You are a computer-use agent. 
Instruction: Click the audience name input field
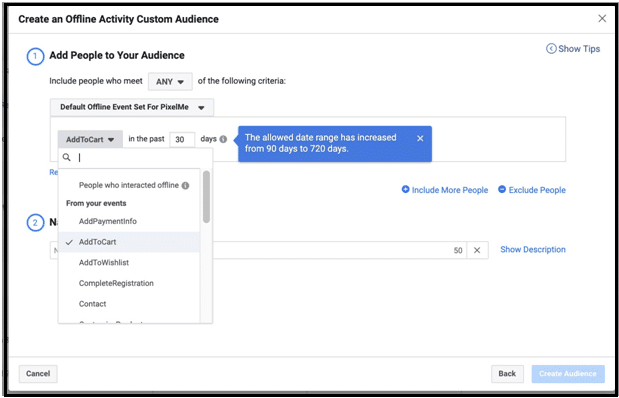[x=258, y=250]
